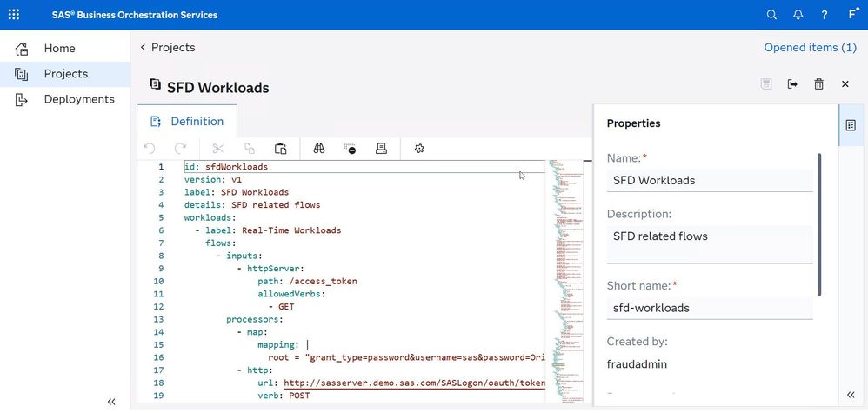Open the help question mark menu
Viewport: 868px width, 413px height.
[825, 15]
